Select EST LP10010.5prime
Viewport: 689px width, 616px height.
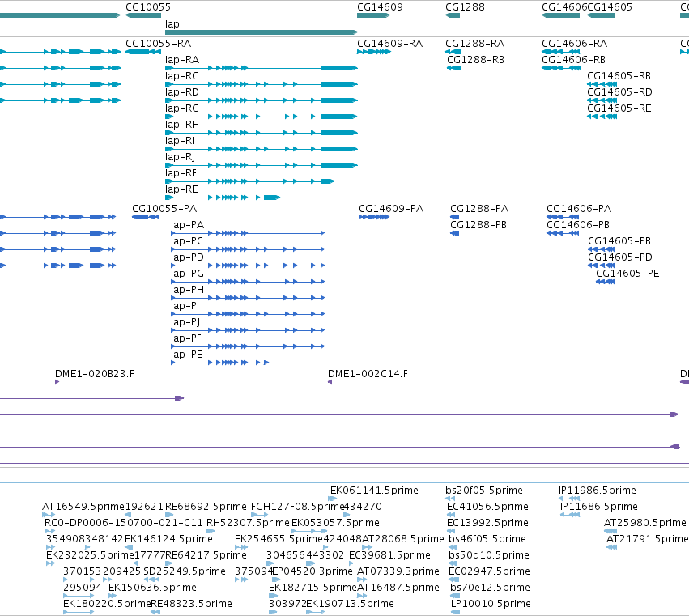tap(491, 604)
